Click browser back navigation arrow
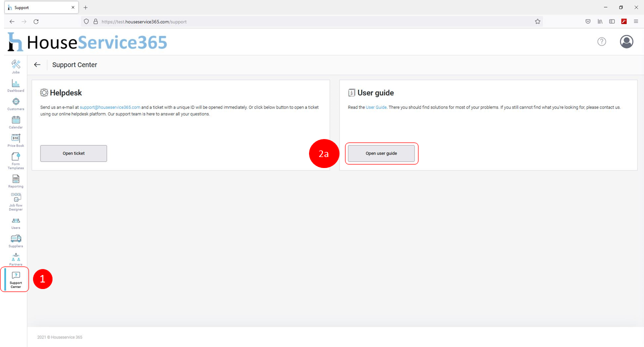Screen dimensions: 644x347 [12, 21]
